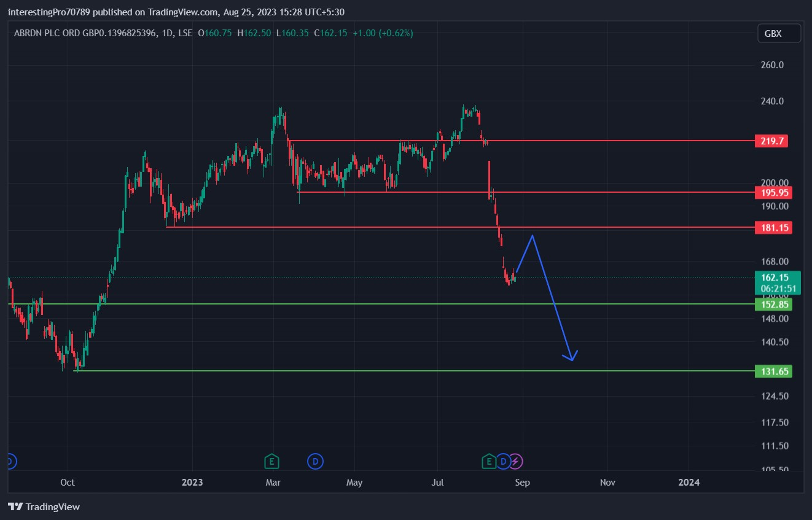Click the 195.95 red price label
This screenshot has width=812, height=520.
pyautogui.click(x=773, y=193)
